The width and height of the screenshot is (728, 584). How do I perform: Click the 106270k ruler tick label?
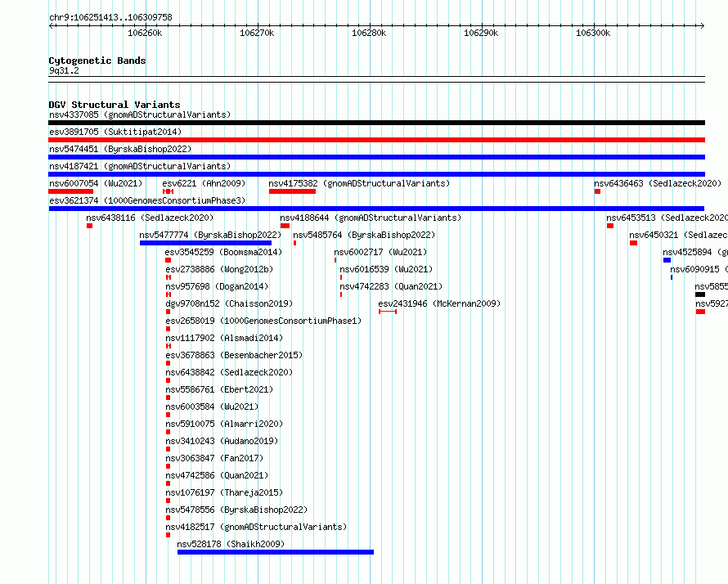point(257,33)
